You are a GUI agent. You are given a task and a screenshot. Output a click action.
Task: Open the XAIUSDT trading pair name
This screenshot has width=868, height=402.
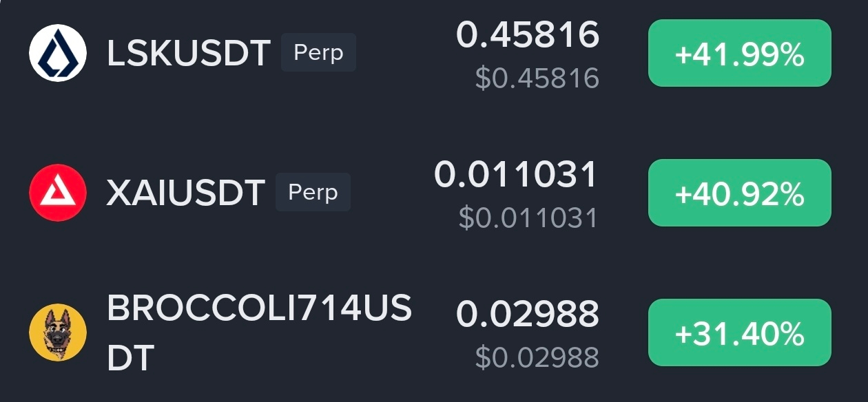(186, 193)
